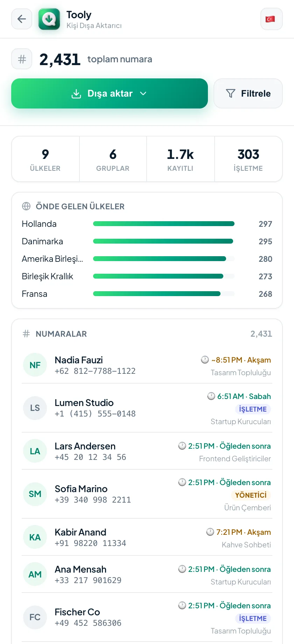Click the count 280 for Amerika
The image size is (294, 644).
(265, 259)
